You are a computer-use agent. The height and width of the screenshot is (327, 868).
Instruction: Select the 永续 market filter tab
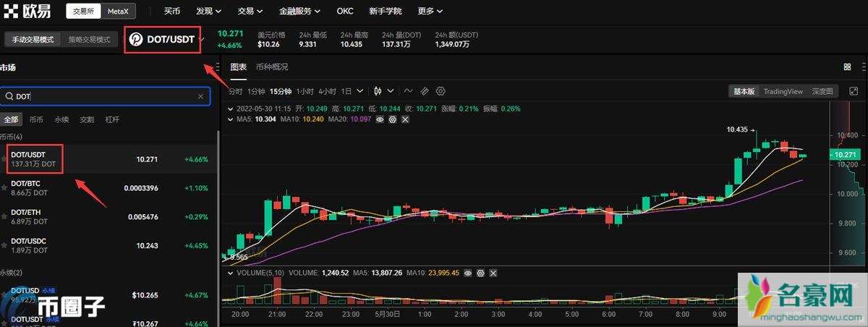[61, 119]
